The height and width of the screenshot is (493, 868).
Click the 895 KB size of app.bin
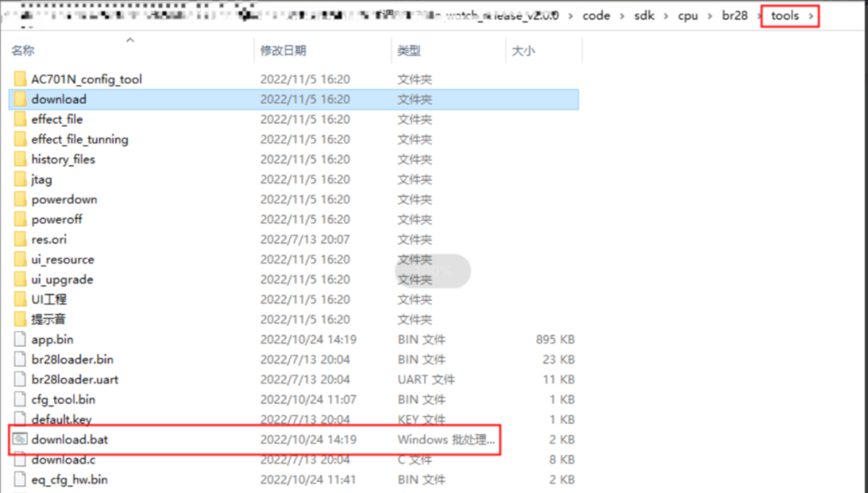(555, 339)
